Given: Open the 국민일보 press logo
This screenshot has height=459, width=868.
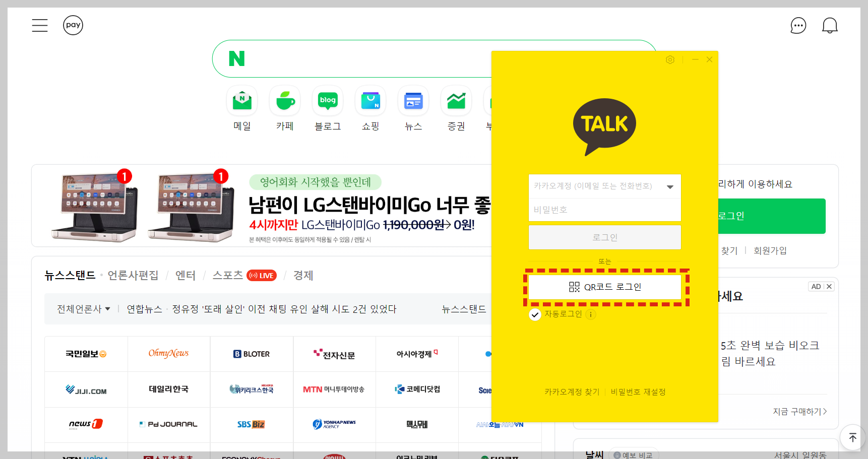Looking at the screenshot, I should pyautogui.click(x=86, y=354).
